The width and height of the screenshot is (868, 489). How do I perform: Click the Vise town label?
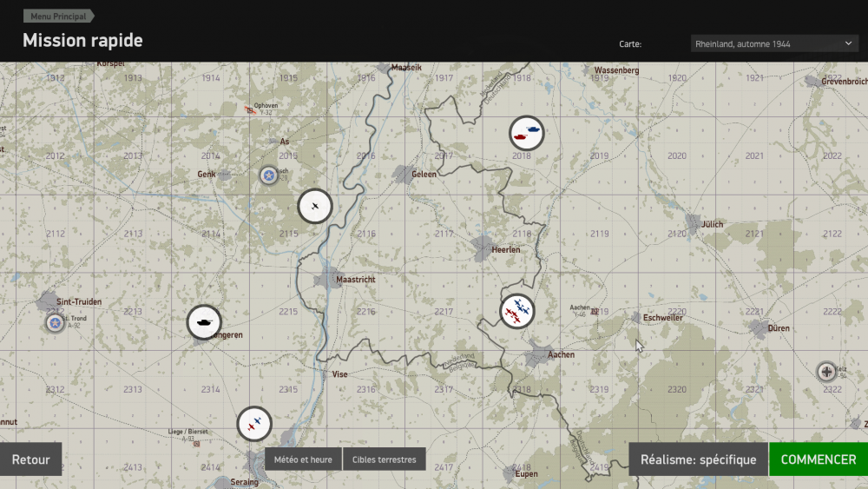tap(340, 374)
